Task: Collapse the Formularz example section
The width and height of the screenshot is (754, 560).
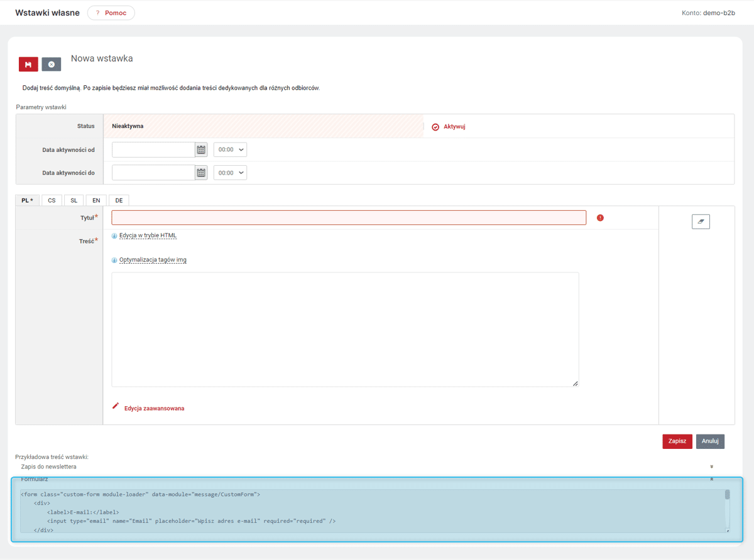Action: click(711, 479)
